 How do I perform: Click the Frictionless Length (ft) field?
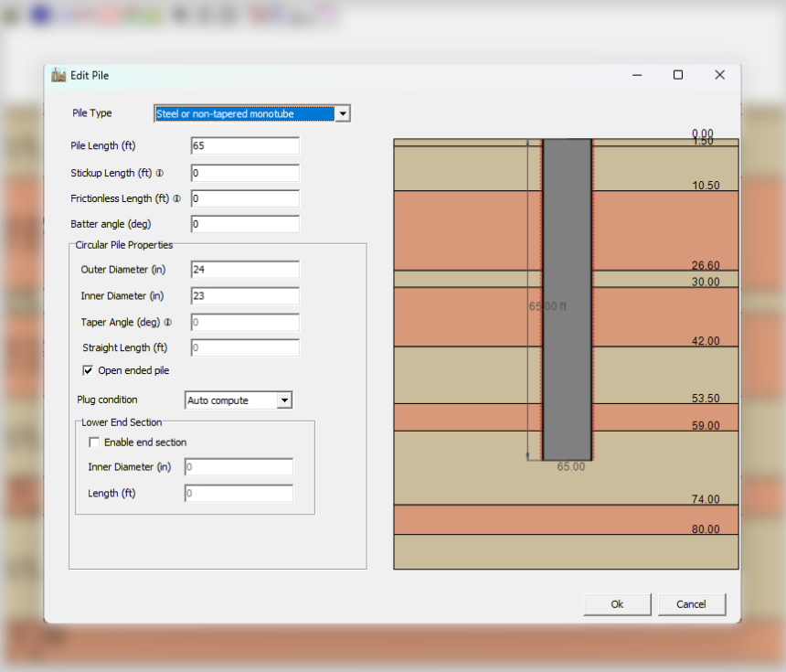(245, 198)
